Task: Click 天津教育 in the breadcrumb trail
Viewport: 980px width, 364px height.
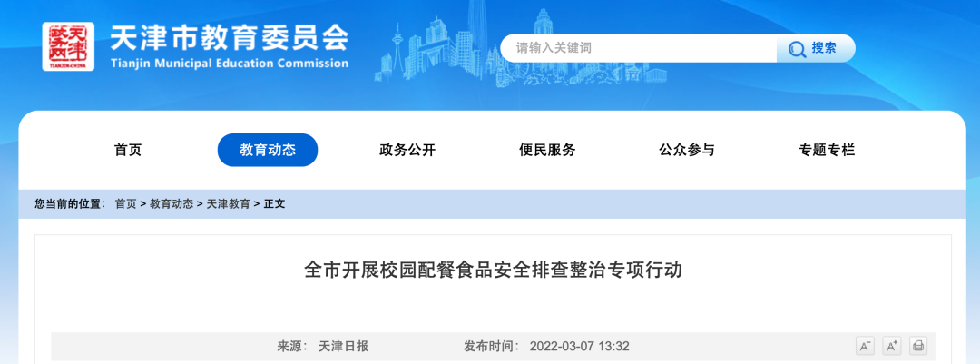Action: pyautogui.click(x=229, y=204)
